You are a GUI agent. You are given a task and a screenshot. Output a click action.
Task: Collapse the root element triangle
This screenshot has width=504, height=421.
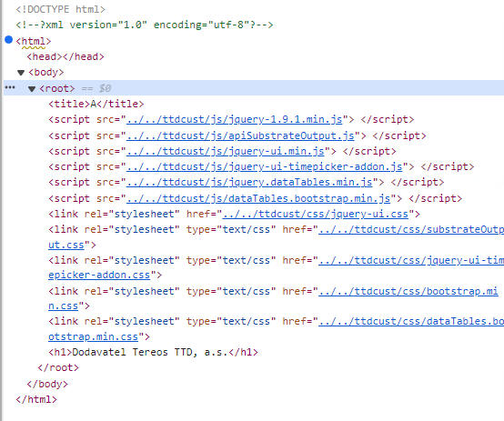[32, 89]
